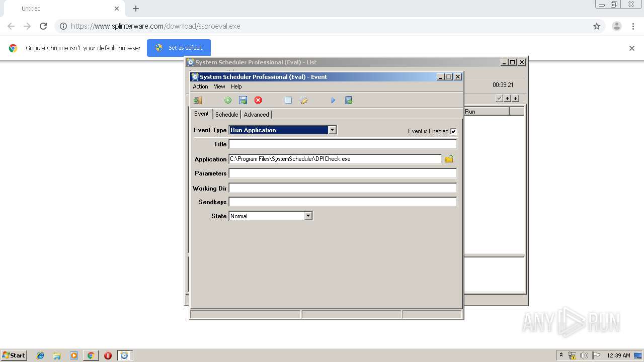Click the blue play run event icon

coord(333,100)
